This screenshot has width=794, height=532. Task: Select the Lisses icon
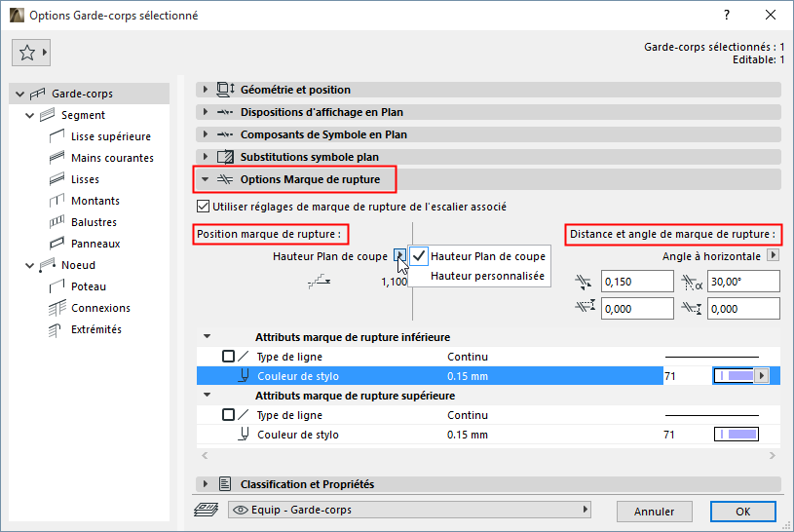(x=57, y=179)
